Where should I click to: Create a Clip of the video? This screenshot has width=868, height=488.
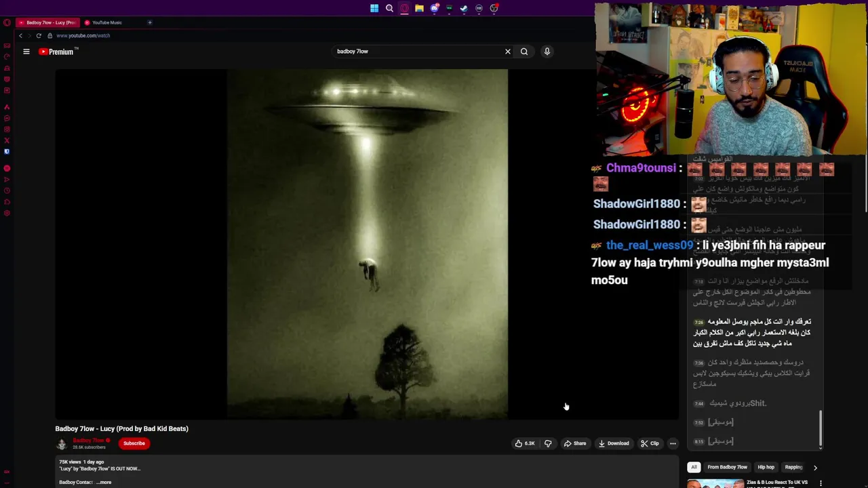pos(650,443)
